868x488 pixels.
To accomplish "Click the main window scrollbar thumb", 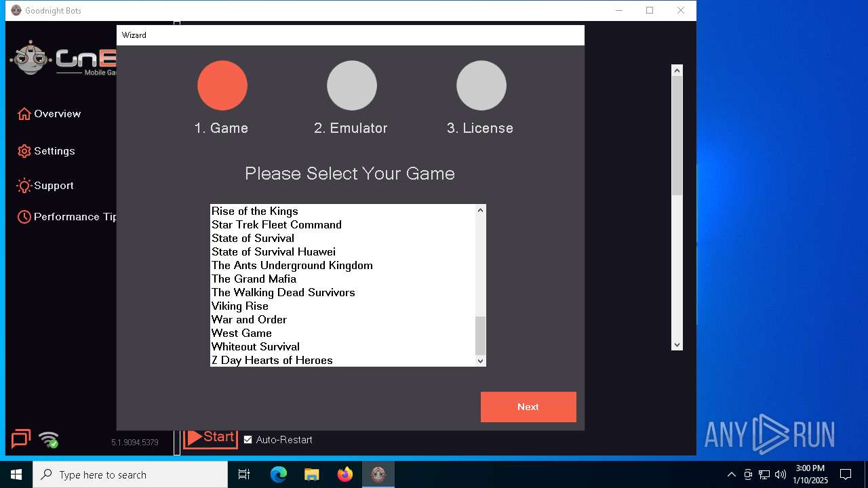I will click(677, 136).
